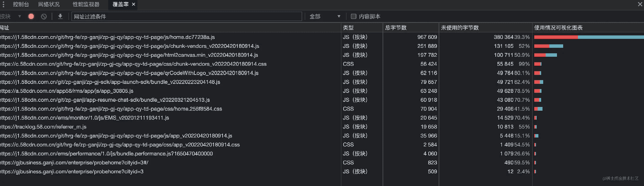
Task: Click the export coverage download icon
Action: pos(60,17)
